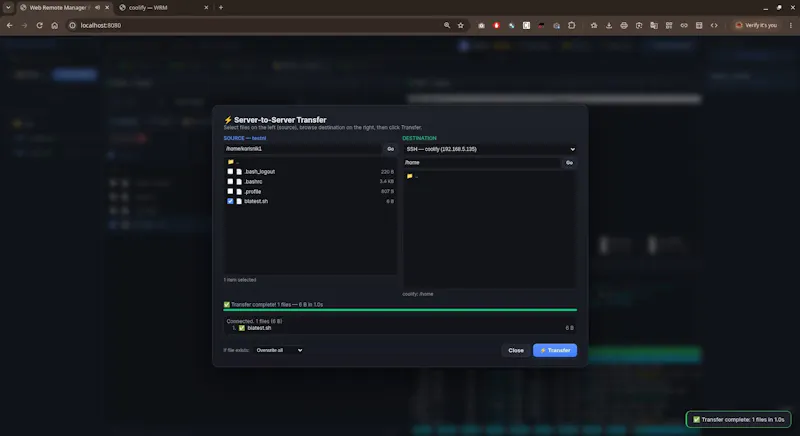The image size is (800, 436).
Task: Check the .bashrc file checkbox
Action: pos(230,181)
